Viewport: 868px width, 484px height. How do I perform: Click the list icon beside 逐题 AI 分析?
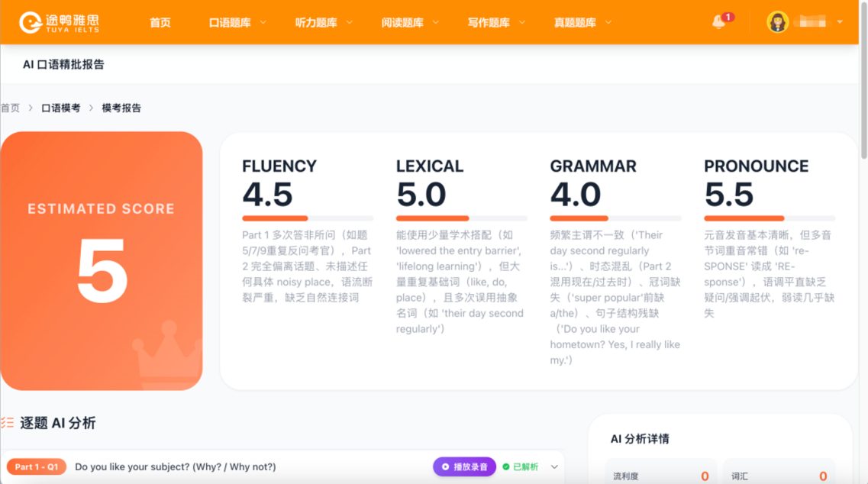pyautogui.click(x=7, y=423)
